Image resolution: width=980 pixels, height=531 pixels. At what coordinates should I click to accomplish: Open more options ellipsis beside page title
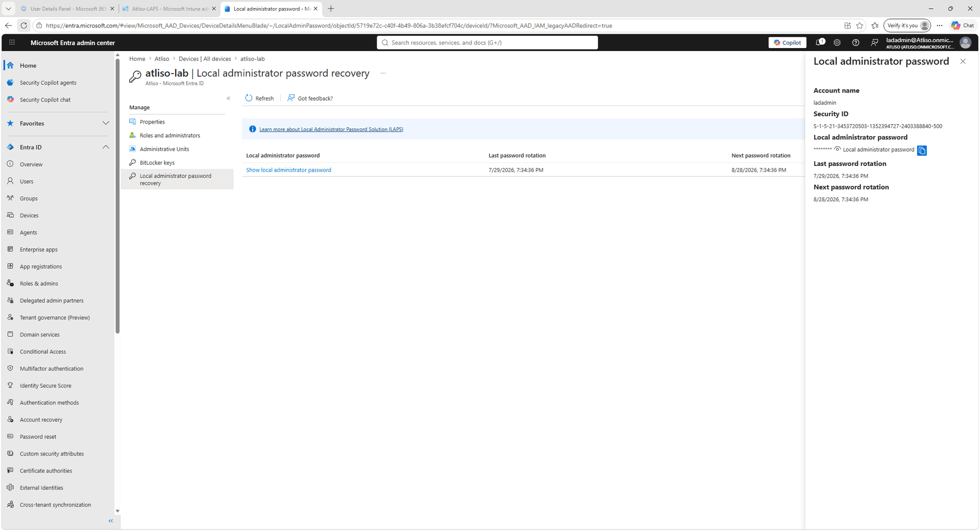pos(383,74)
